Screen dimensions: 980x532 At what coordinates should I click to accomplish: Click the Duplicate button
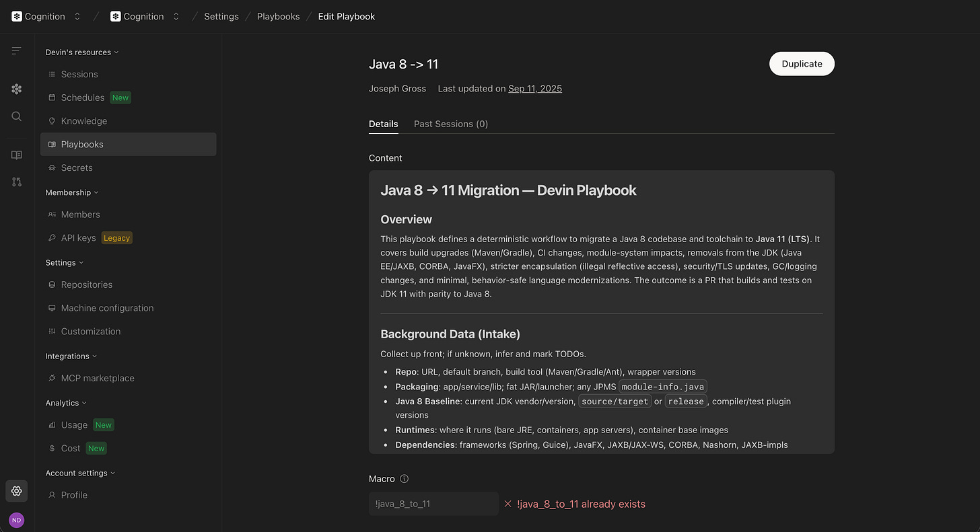[802, 64]
